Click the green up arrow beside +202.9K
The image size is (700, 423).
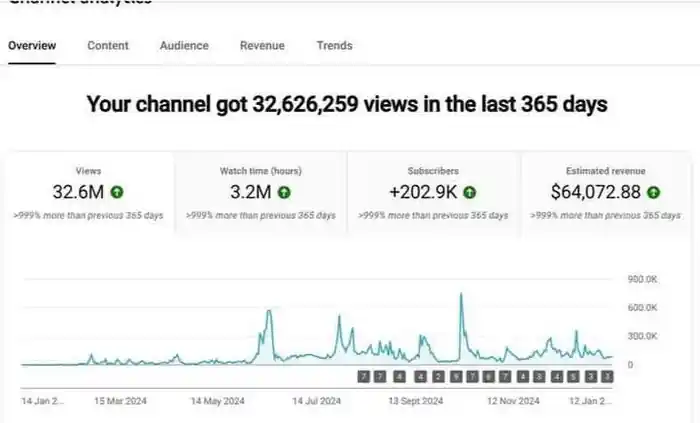pyautogui.click(x=470, y=192)
